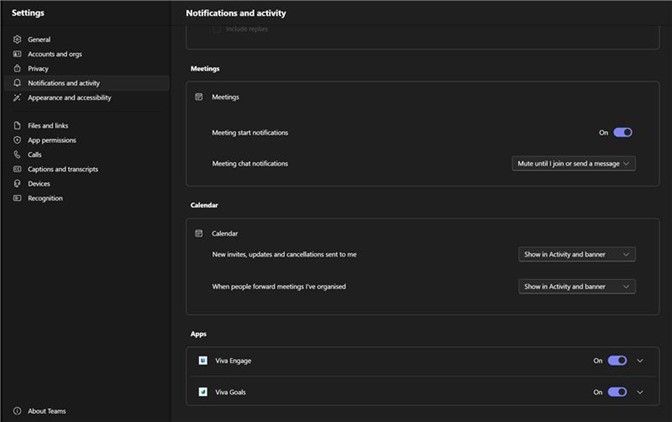Click the Files and links icon

click(17, 126)
